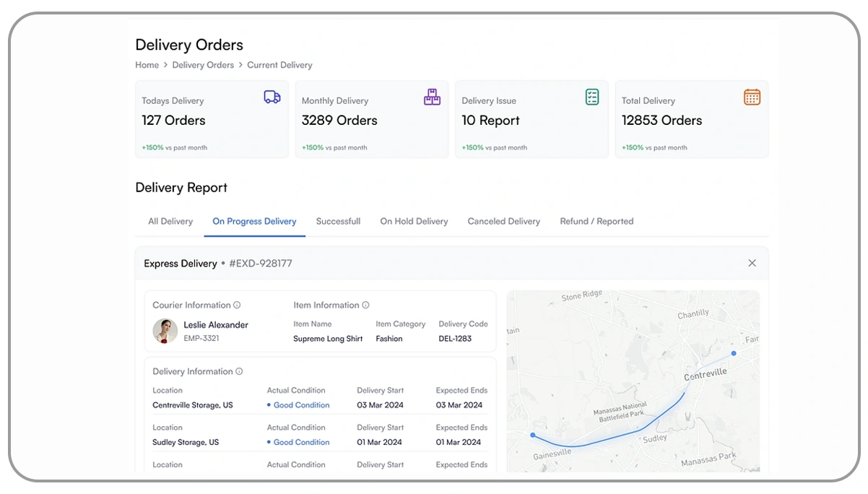Click the route start point near Gainesville
Image resolution: width=868 pixels, height=494 pixels.
532,435
